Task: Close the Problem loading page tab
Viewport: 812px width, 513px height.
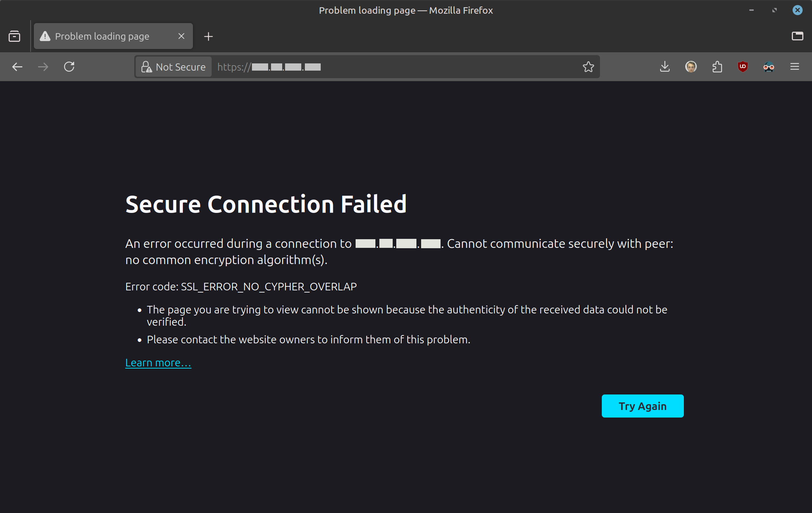Action: coord(181,36)
